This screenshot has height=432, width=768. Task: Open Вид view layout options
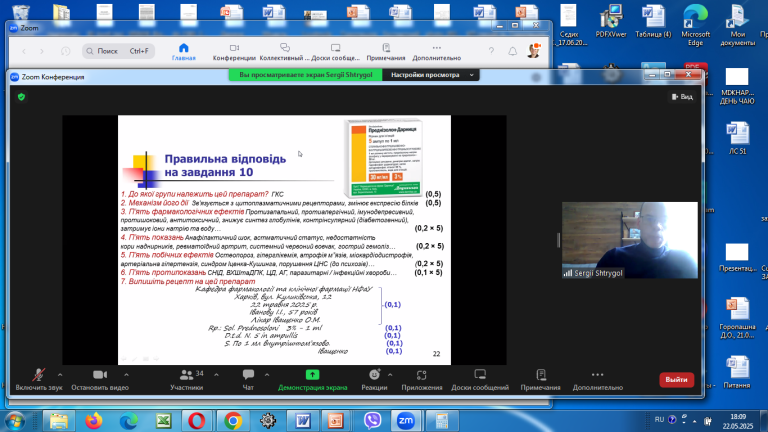tap(682, 97)
